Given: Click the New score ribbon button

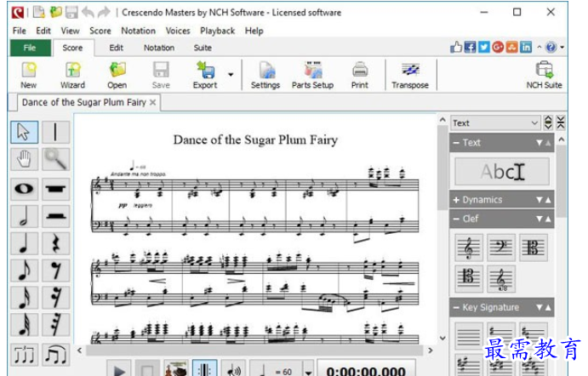Looking at the screenshot, I should [28, 75].
